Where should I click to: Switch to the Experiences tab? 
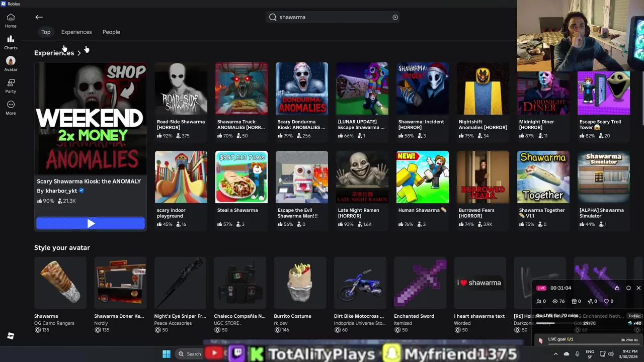point(76,32)
